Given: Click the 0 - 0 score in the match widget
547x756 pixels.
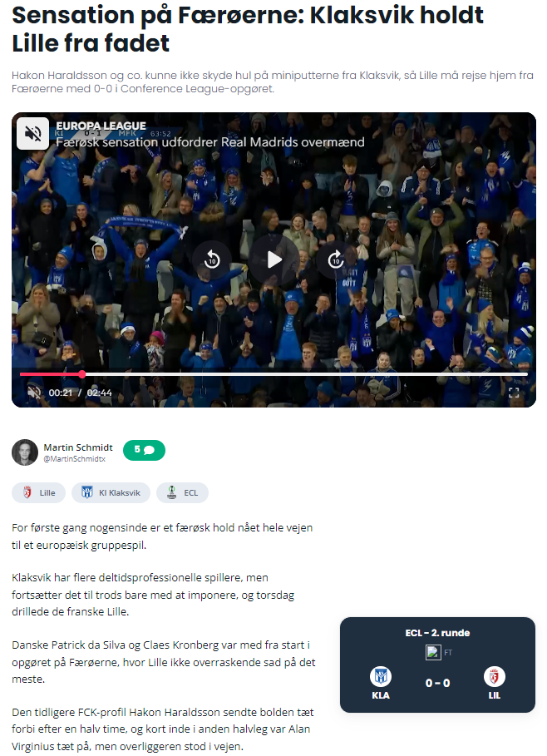Looking at the screenshot, I should pyautogui.click(x=437, y=683).
